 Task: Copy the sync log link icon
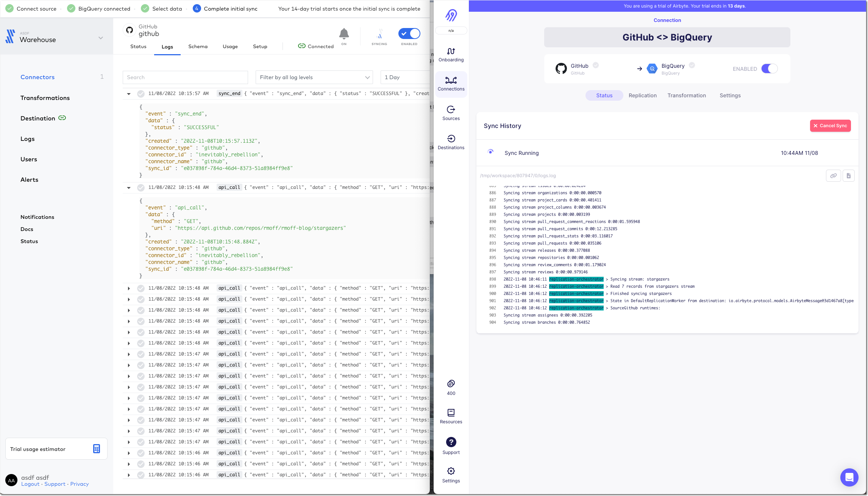pos(834,175)
